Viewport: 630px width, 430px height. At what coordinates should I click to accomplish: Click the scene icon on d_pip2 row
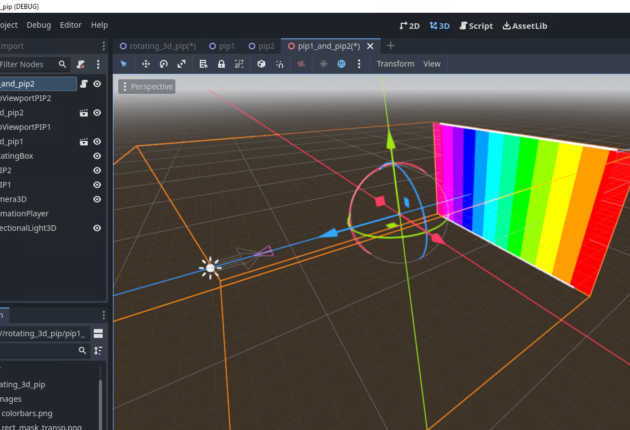click(84, 113)
